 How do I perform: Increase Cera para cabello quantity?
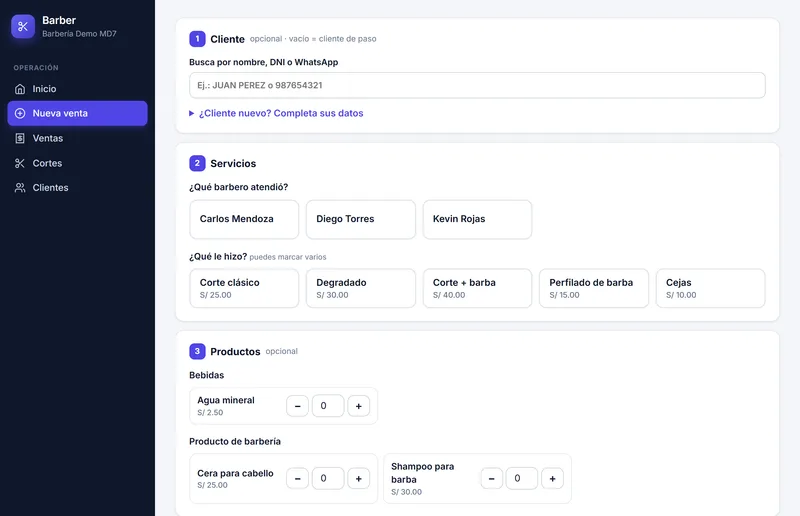[x=359, y=479]
